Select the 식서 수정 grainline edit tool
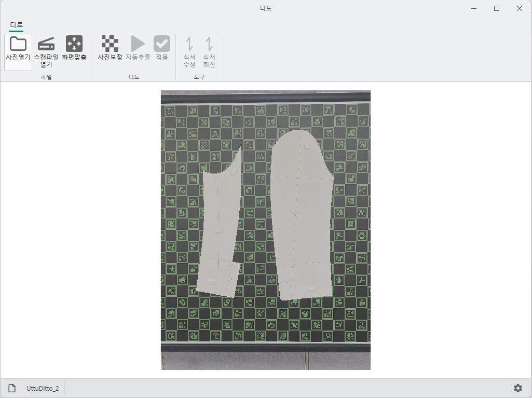Image resolution: width=532 pixels, height=398 pixels. [x=189, y=52]
